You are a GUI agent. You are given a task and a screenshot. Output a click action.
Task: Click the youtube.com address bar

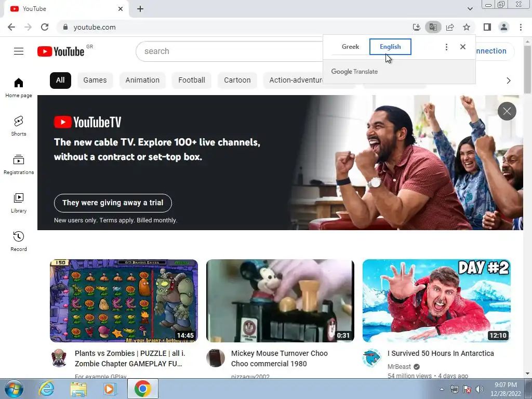234,27
